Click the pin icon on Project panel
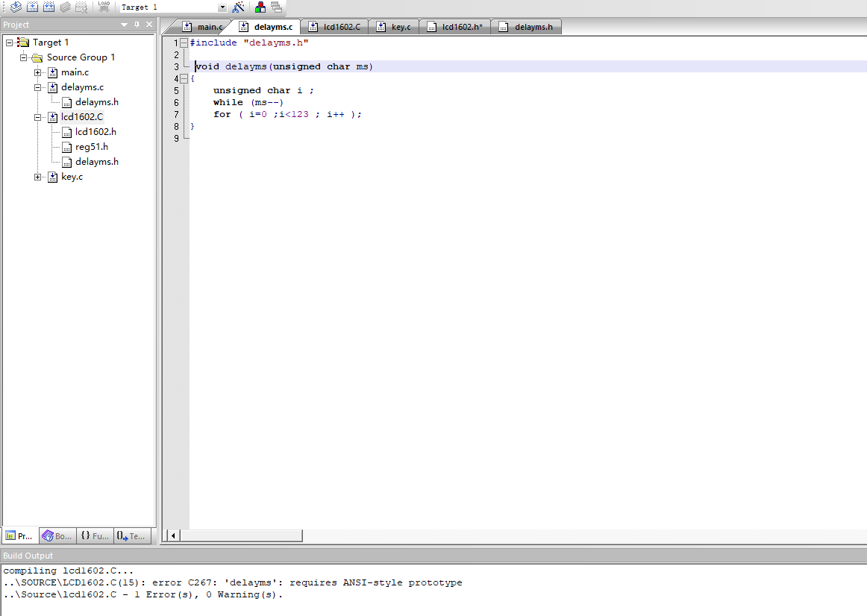 coord(137,25)
